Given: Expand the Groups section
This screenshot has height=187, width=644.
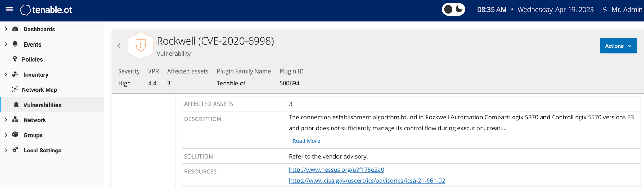Looking at the screenshot, I should point(6,135).
